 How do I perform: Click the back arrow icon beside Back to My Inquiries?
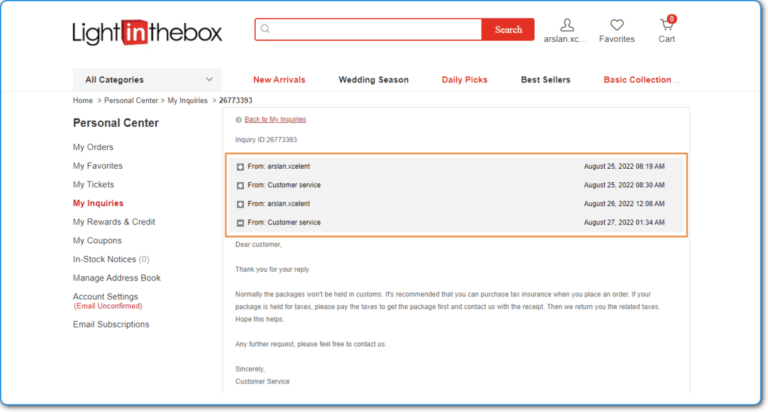tap(238, 120)
